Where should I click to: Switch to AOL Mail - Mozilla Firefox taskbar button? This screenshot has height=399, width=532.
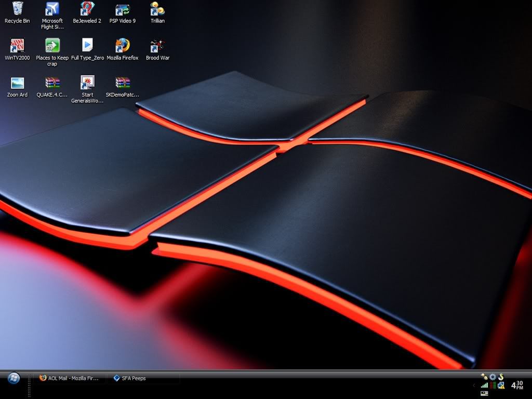point(69,378)
